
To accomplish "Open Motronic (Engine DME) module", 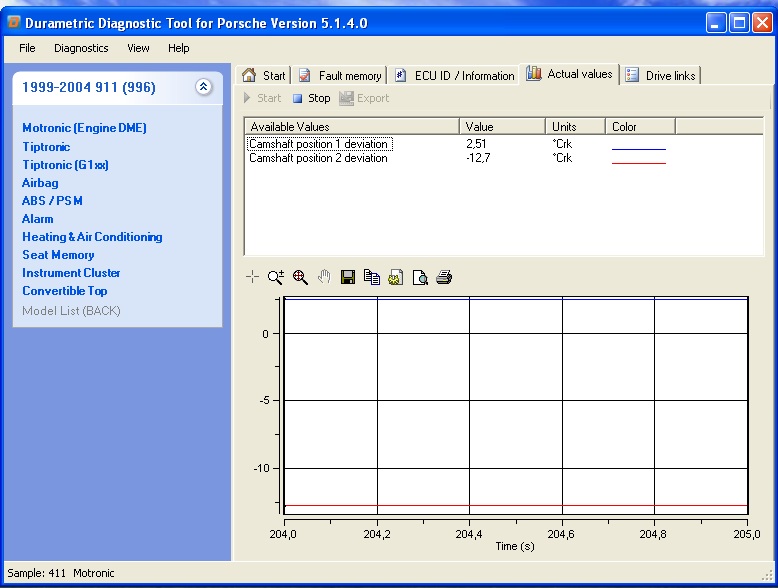I will 84,128.
